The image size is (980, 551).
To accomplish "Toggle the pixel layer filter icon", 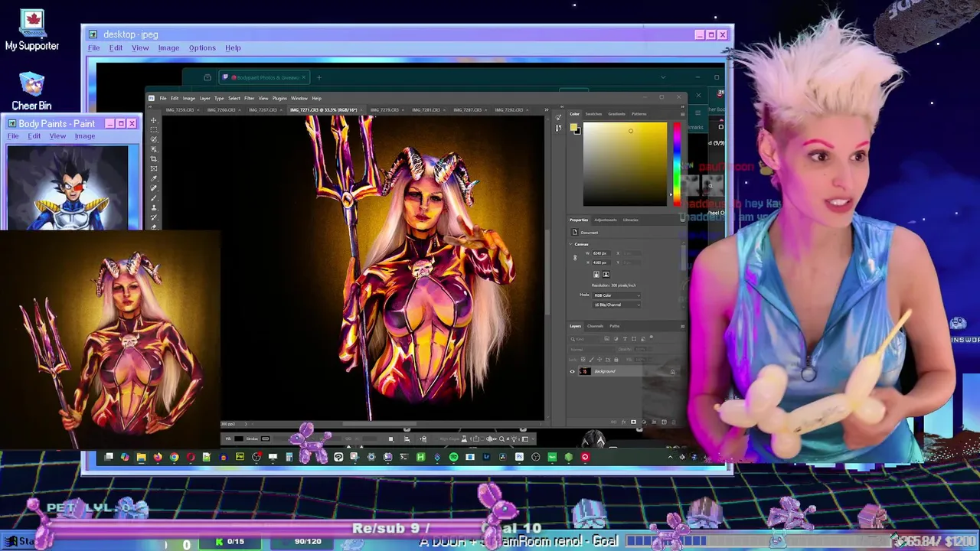I will point(607,339).
